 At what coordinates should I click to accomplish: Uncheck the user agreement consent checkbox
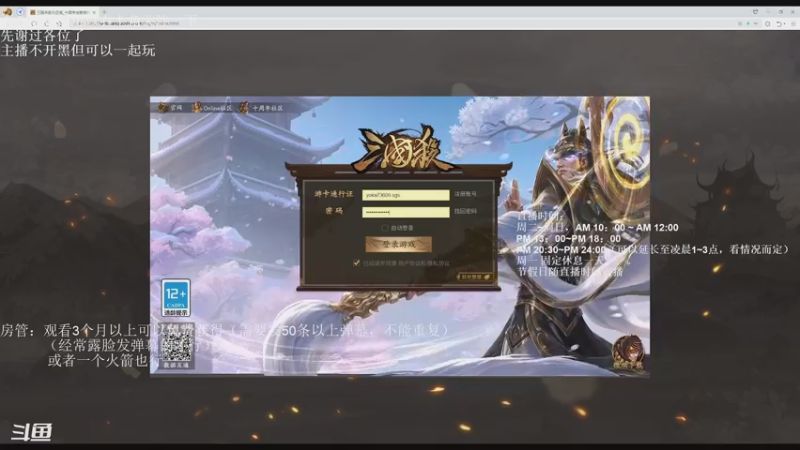(356, 263)
